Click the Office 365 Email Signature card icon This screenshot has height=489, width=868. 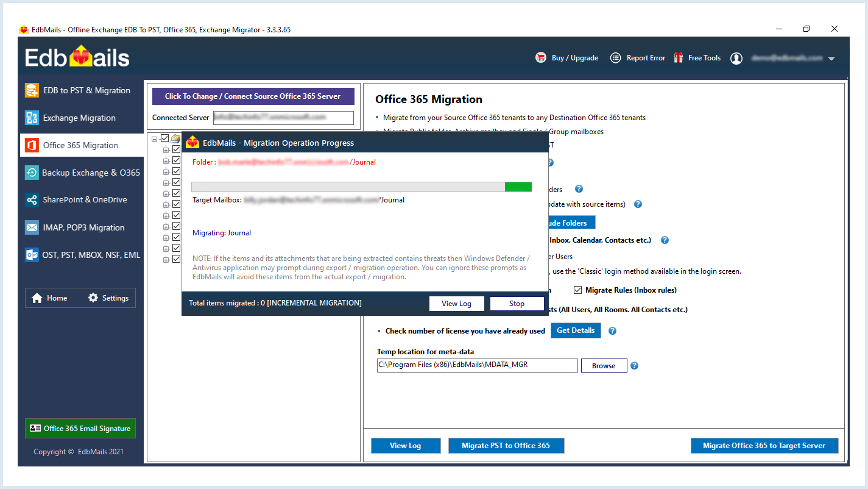pyautogui.click(x=35, y=429)
